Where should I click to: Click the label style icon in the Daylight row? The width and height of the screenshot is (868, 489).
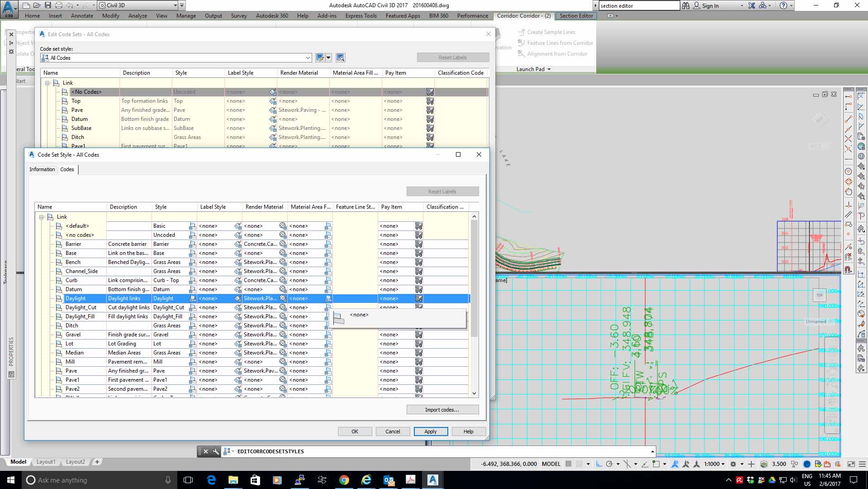tap(237, 298)
